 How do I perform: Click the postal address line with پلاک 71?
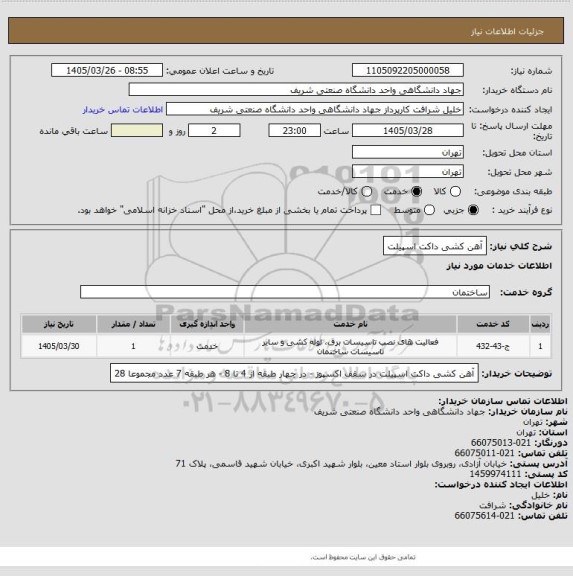[x=341, y=464]
